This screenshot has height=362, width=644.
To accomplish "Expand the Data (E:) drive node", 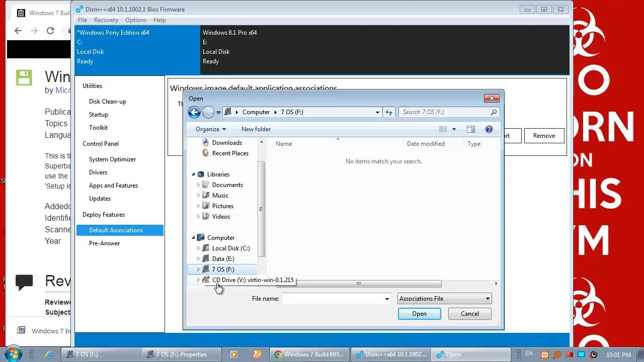I will point(198,259).
